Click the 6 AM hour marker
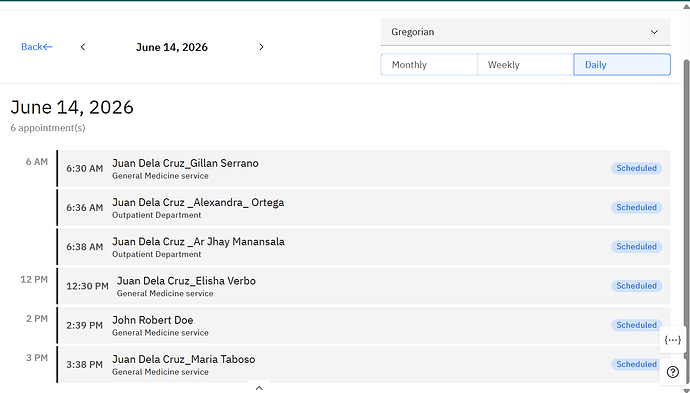This screenshot has width=690, height=393. 37,162
